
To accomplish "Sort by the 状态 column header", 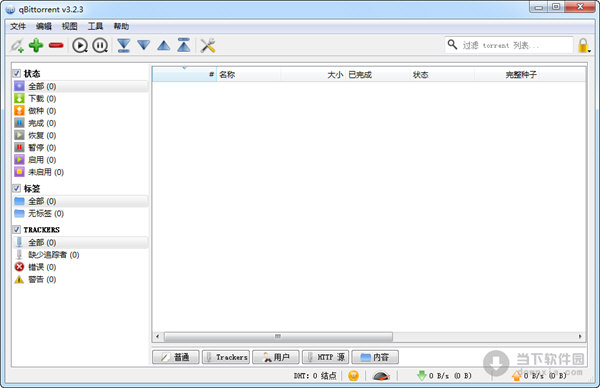I will pos(442,75).
